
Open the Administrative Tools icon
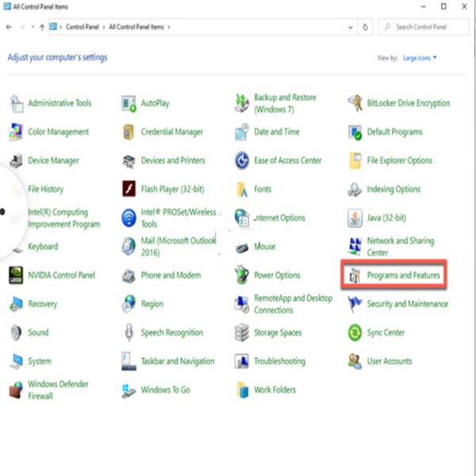[16, 103]
